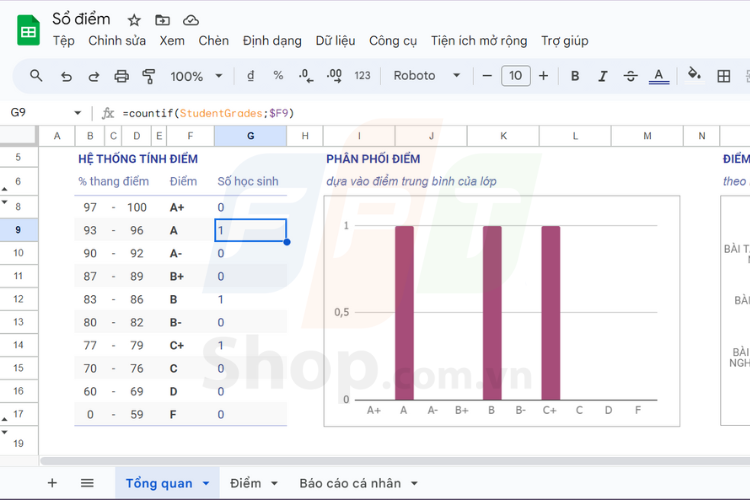Open the Tiện ích mở rộng menu
The image size is (750, 500).
tap(479, 41)
